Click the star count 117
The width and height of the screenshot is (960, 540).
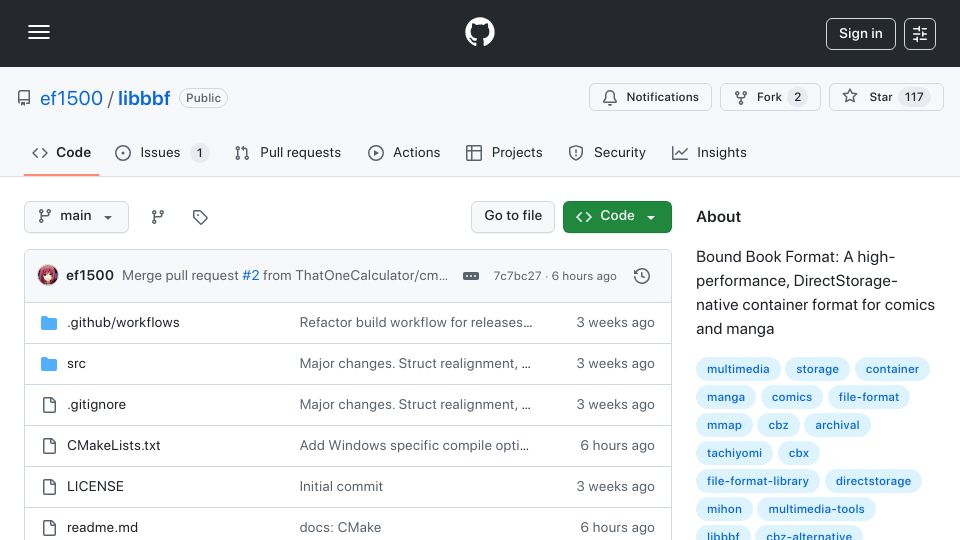(914, 97)
